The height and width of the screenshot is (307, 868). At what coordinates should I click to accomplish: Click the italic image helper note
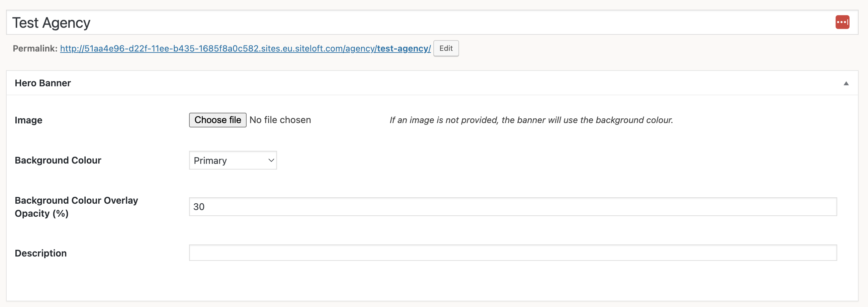531,120
